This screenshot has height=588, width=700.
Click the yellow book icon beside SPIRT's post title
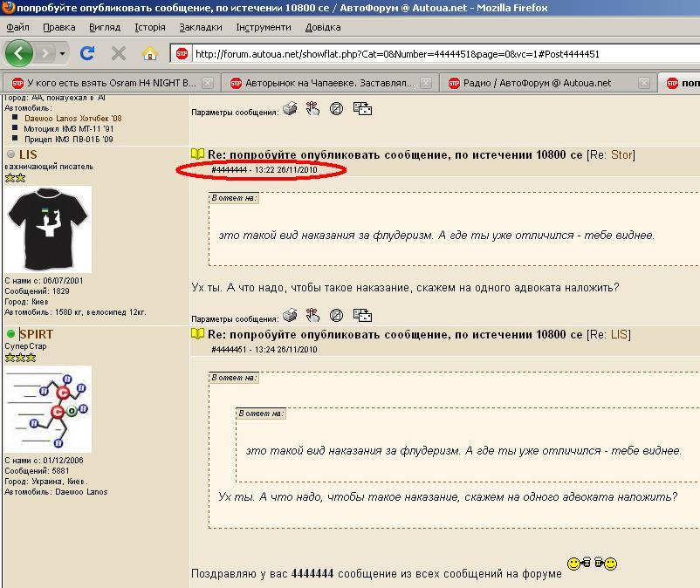coord(198,334)
